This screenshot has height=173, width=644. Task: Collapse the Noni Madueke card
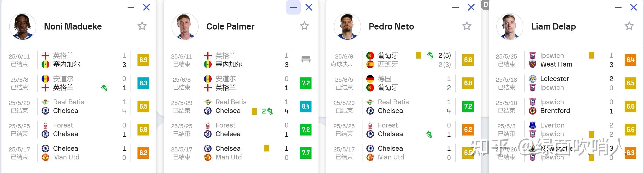tap(131, 7)
